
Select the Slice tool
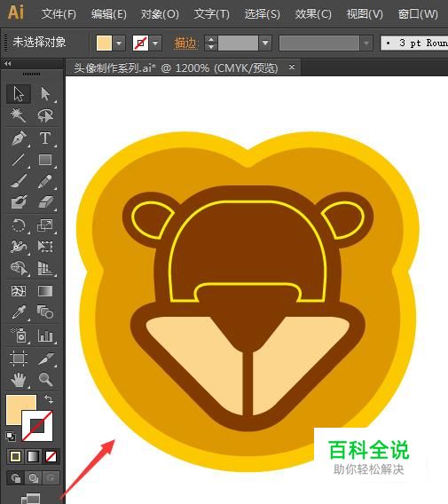(x=45, y=358)
